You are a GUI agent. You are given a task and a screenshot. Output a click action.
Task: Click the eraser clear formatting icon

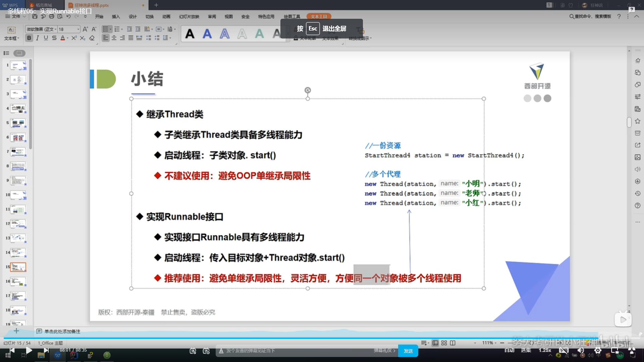coord(92,38)
